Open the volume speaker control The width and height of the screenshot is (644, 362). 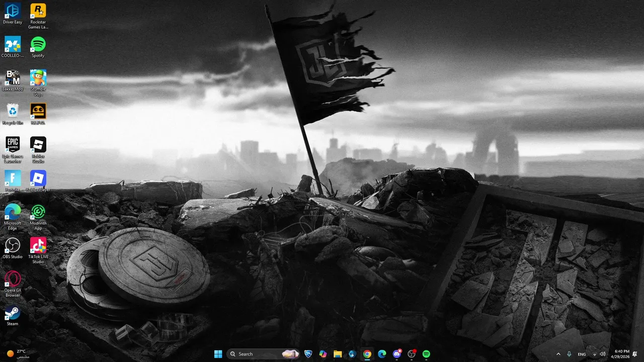[603, 354]
